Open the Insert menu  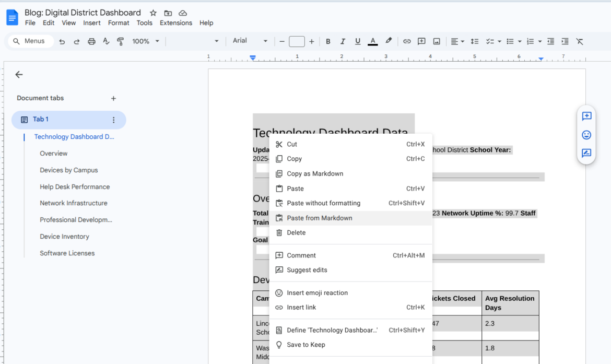pos(91,23)
